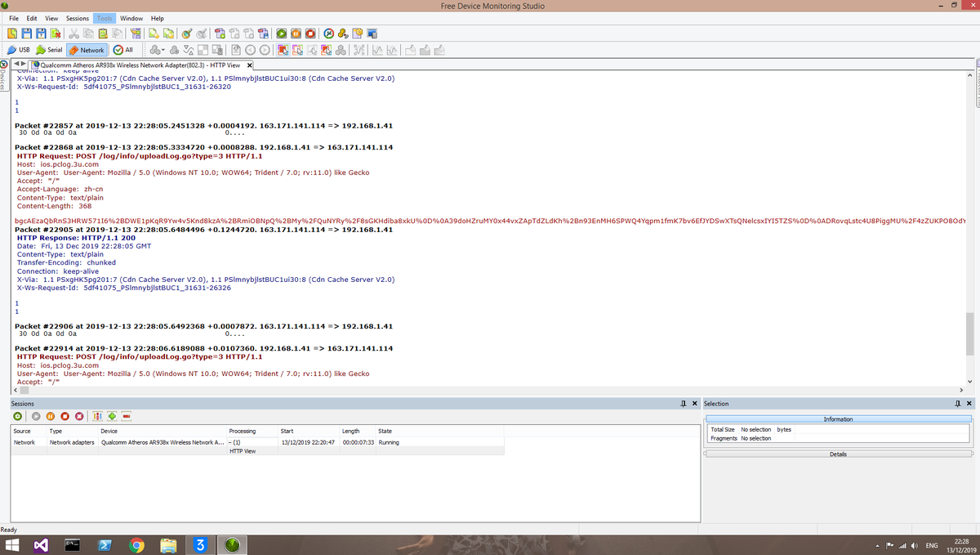This screenshot has height=555, width=980.
Task: Click the grey play icon in Sessions panel
Action: tap(36, 416)
